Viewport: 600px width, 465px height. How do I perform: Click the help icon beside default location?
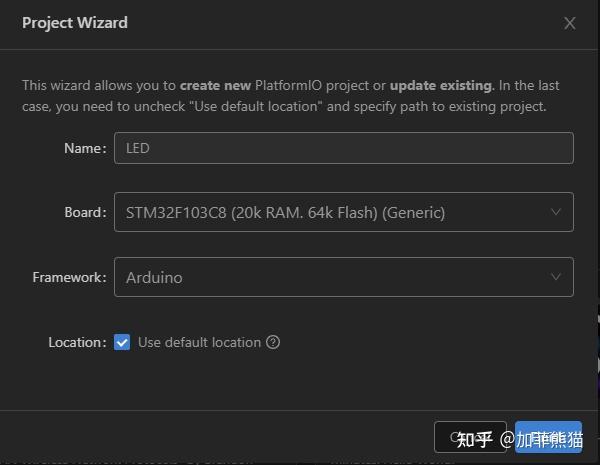click(273, 342)
